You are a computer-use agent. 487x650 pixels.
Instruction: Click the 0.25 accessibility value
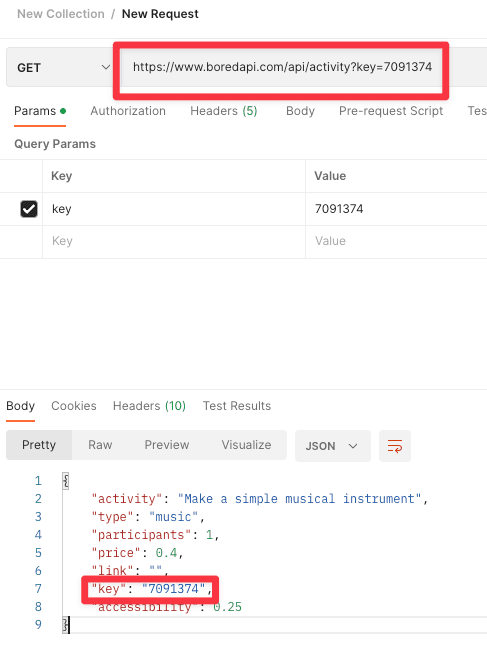[228, 607]
